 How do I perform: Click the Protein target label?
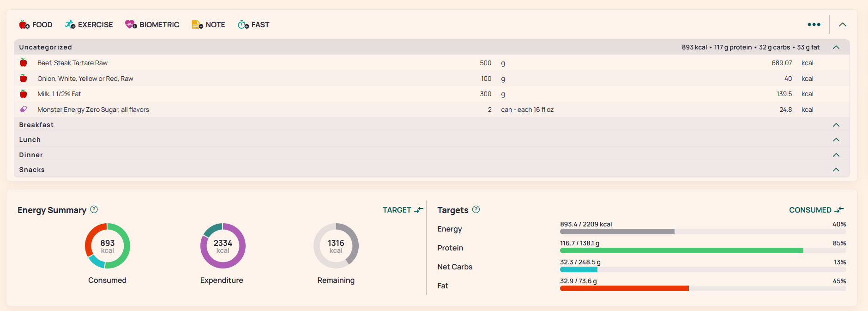450,248
